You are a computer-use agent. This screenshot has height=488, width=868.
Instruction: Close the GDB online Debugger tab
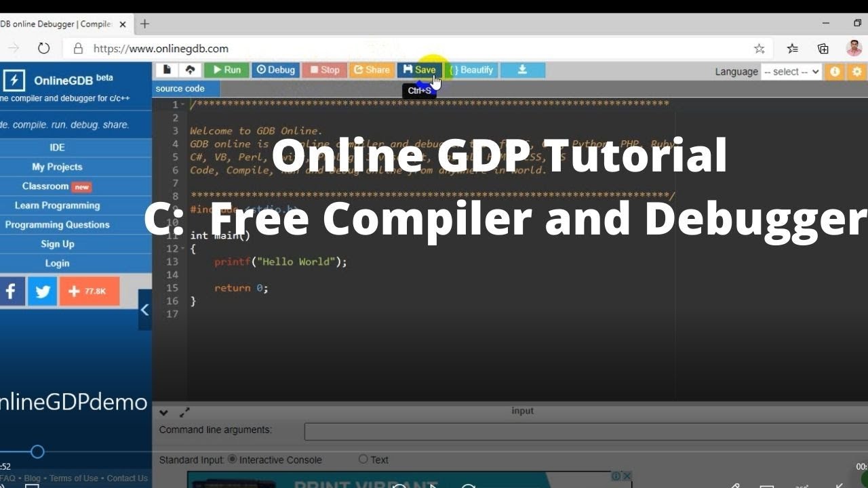pyautogui.click(x=123, y=24)
